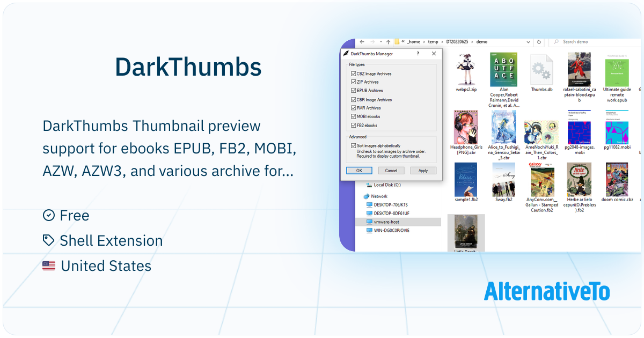644x338 pixels.
Task: Click the search magnifier icon
Action: tap(557, 41)
